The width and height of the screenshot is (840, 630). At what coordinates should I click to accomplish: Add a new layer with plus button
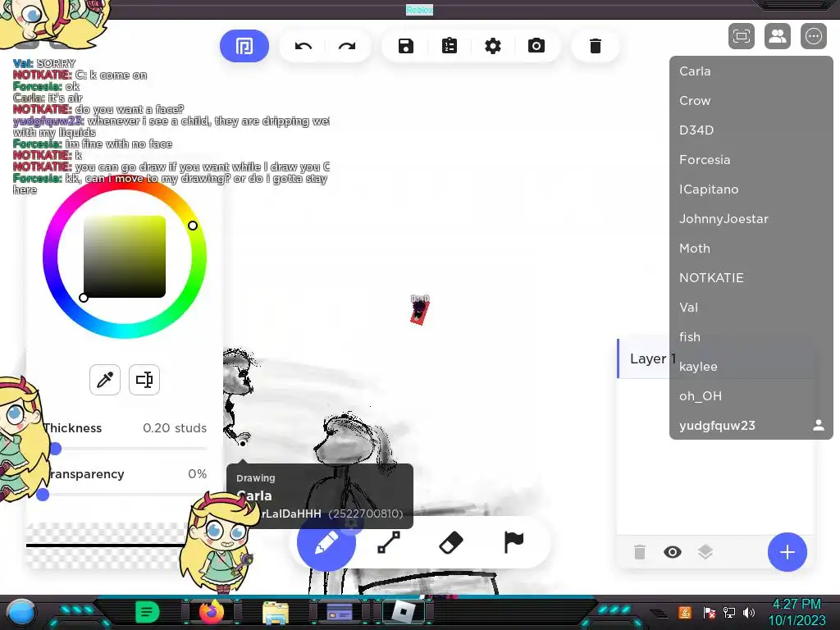point(787,552)
